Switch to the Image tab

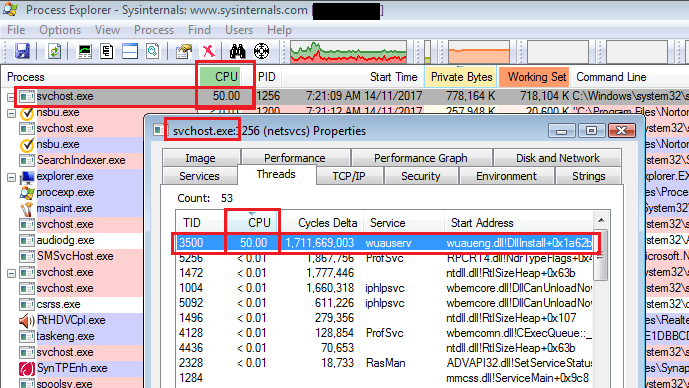point(200,158)
